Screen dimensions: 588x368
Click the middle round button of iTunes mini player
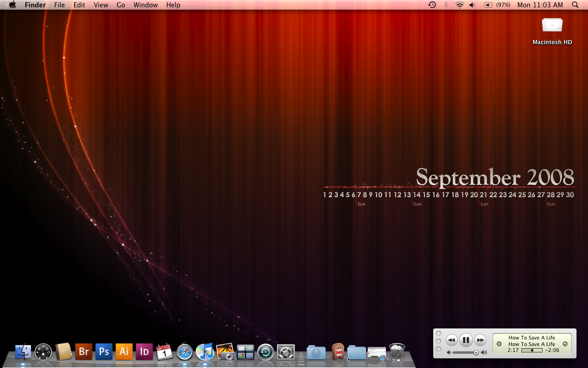tap(438, 341)
